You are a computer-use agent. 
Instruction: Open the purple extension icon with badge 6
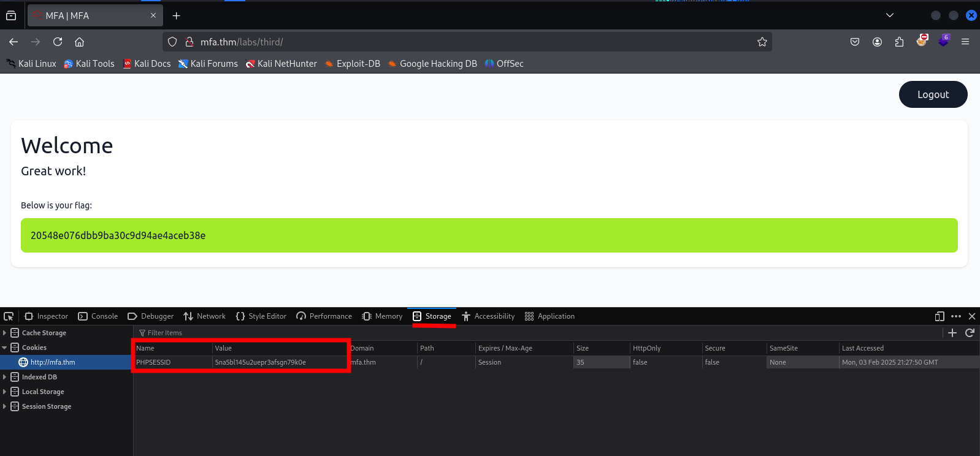944,41
